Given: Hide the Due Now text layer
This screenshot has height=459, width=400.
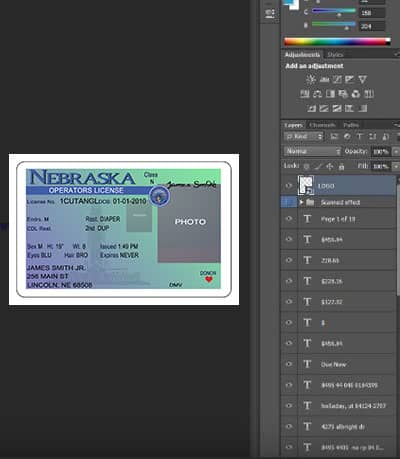Looking at the screenshot, I should point(289,364).
